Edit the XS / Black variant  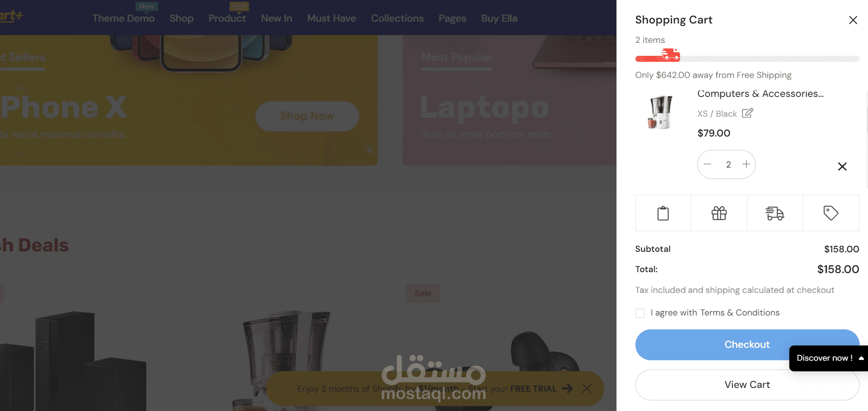(748, 113)
